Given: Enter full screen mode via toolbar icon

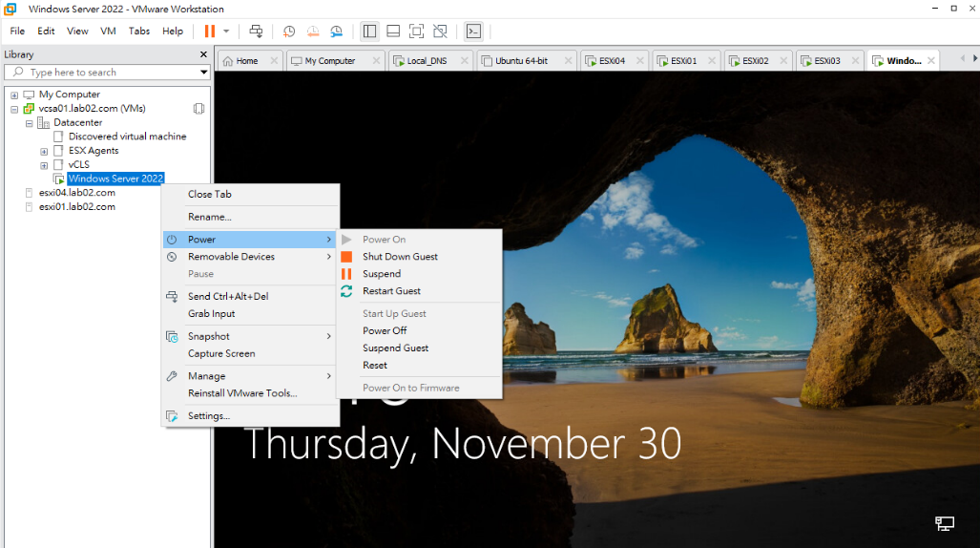Looking at the screenshot, I should click(416, 32).
